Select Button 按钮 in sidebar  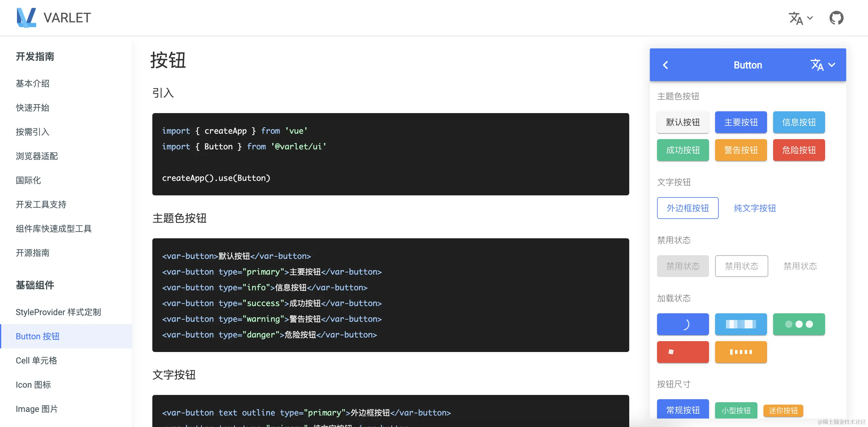[37, 336]
